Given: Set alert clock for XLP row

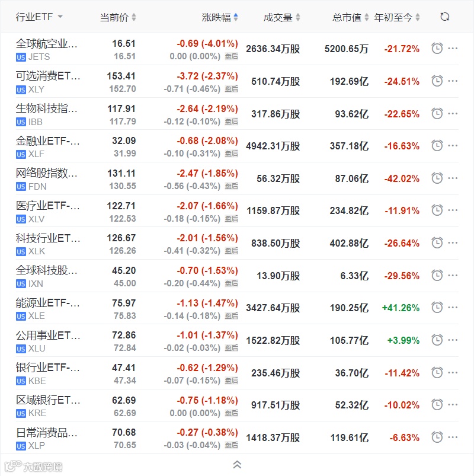Looking at the screenshot, I should [437, 437].
